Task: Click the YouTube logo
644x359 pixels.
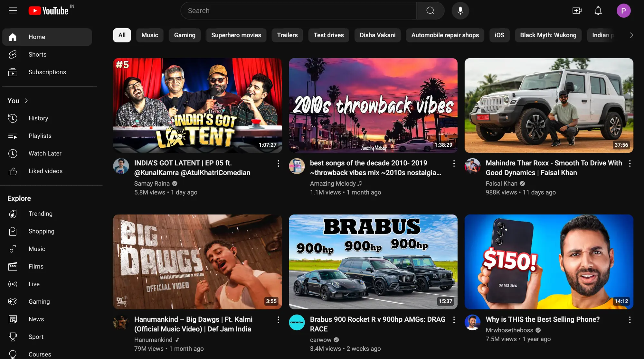Action: pos(49,11)
